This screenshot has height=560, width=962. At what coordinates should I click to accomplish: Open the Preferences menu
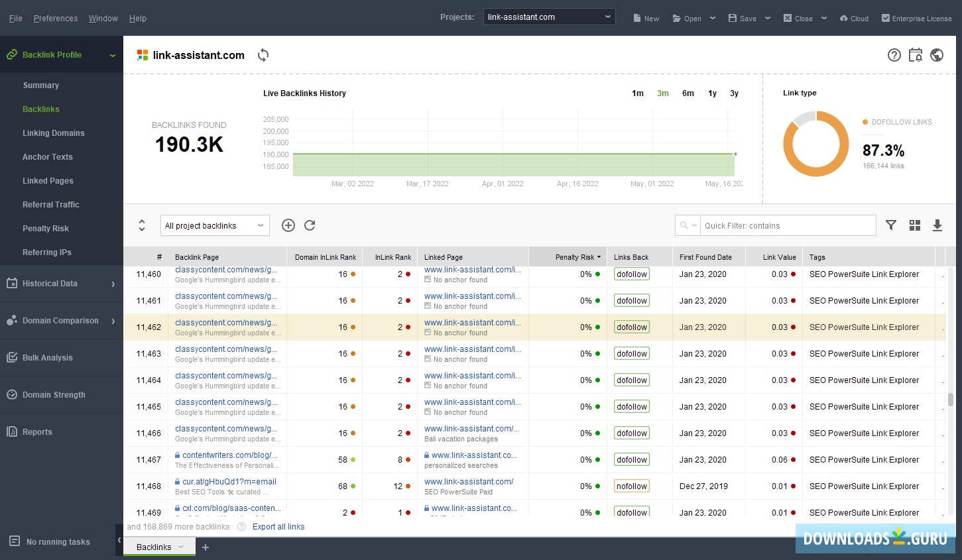click(x=56, y=19)
